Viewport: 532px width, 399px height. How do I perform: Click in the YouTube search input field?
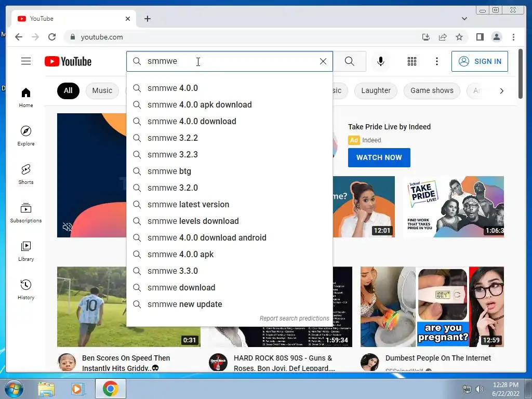coord(231,61)
